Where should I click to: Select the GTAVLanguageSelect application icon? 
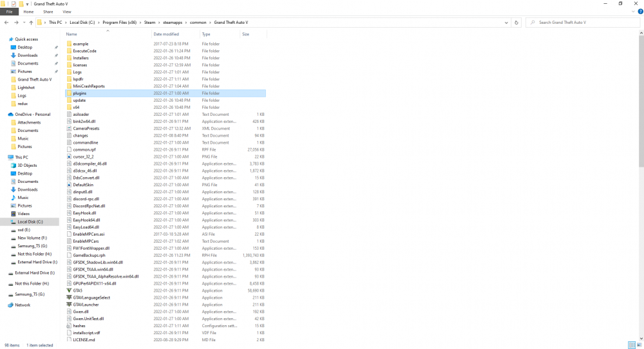(69, 297)
